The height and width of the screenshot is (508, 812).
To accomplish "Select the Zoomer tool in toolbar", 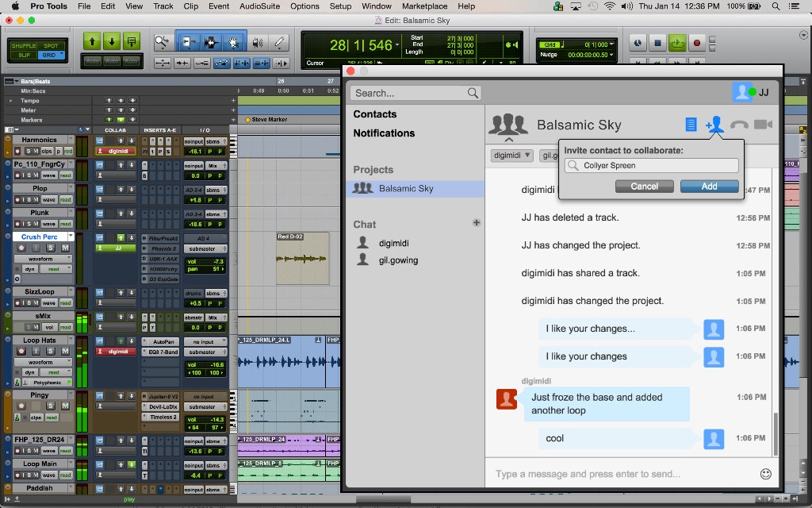I will [162, 42].
